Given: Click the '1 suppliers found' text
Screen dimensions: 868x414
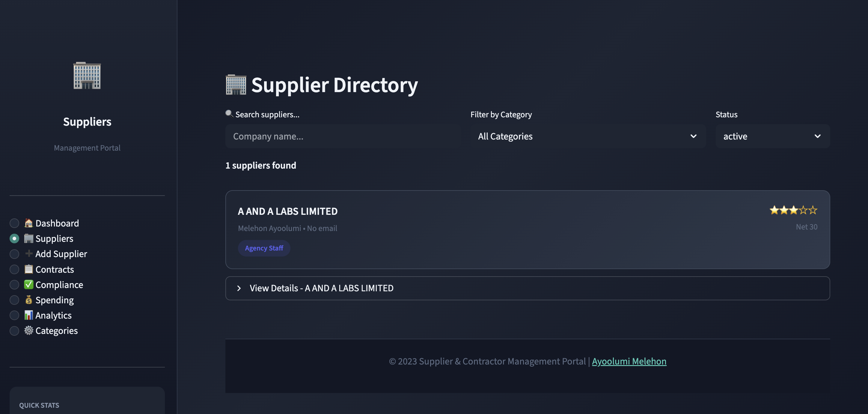Looking at the screenshot, I should point(260,165).
